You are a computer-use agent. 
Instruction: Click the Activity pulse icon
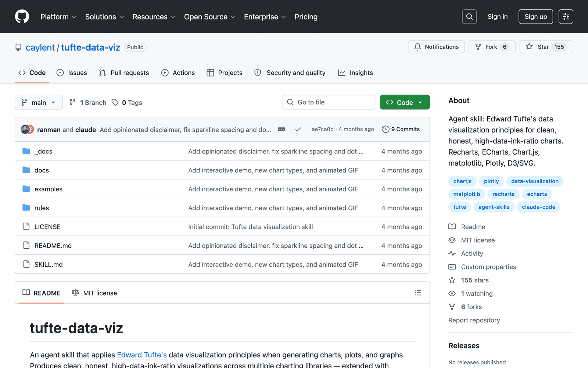pyautogui.click(x=452, y=253)
